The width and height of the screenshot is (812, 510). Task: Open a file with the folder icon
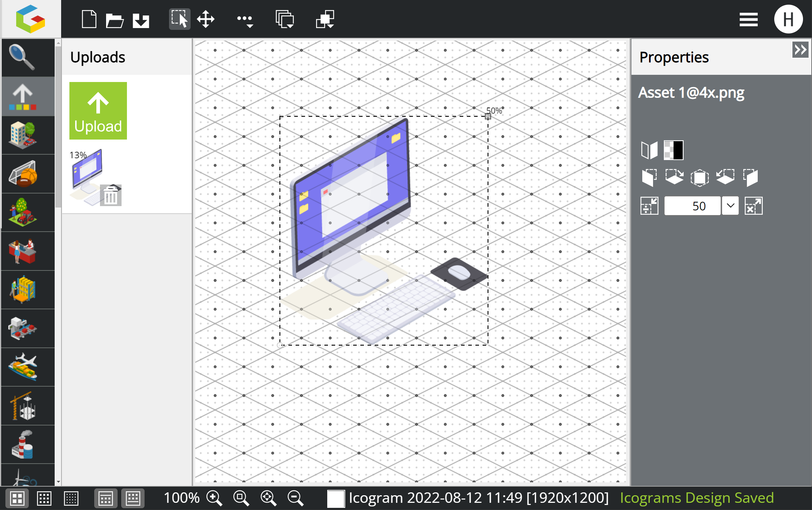115,20
